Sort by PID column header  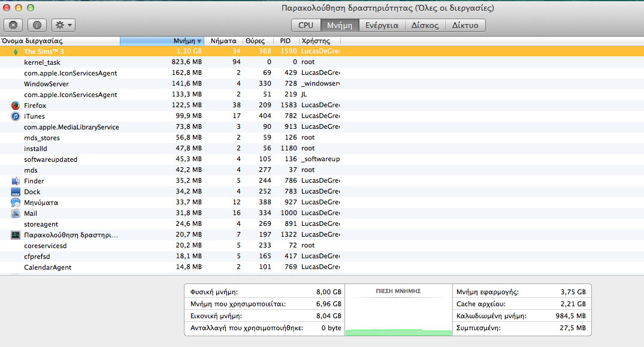286,41
